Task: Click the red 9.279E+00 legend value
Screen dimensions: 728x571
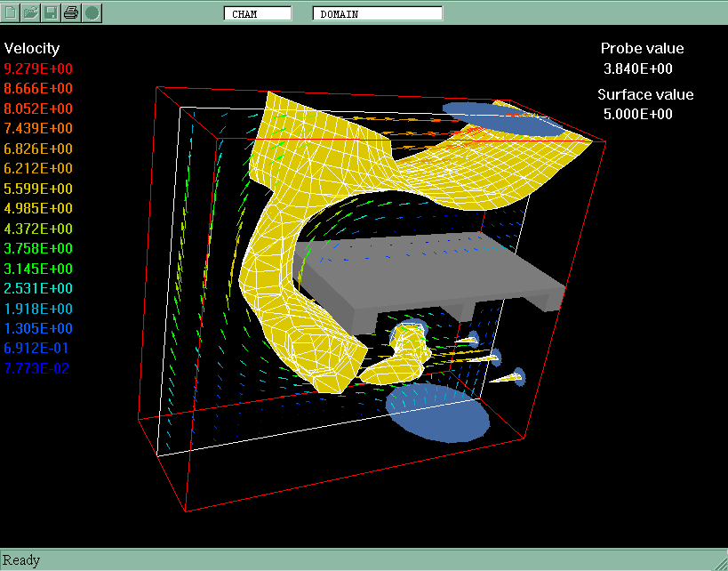Action: [38, 69]
